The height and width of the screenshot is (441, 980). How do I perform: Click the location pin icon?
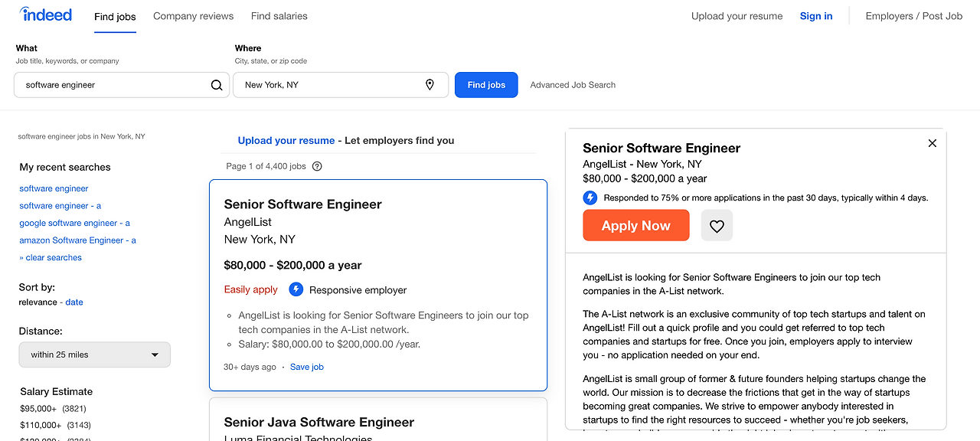click(x=430, y=85)
